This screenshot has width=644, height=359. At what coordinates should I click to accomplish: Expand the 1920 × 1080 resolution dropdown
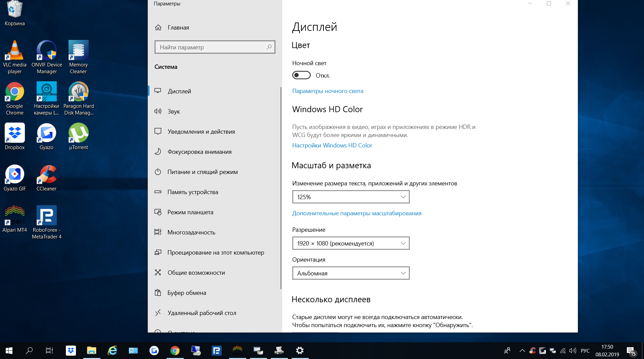(351, 243)
